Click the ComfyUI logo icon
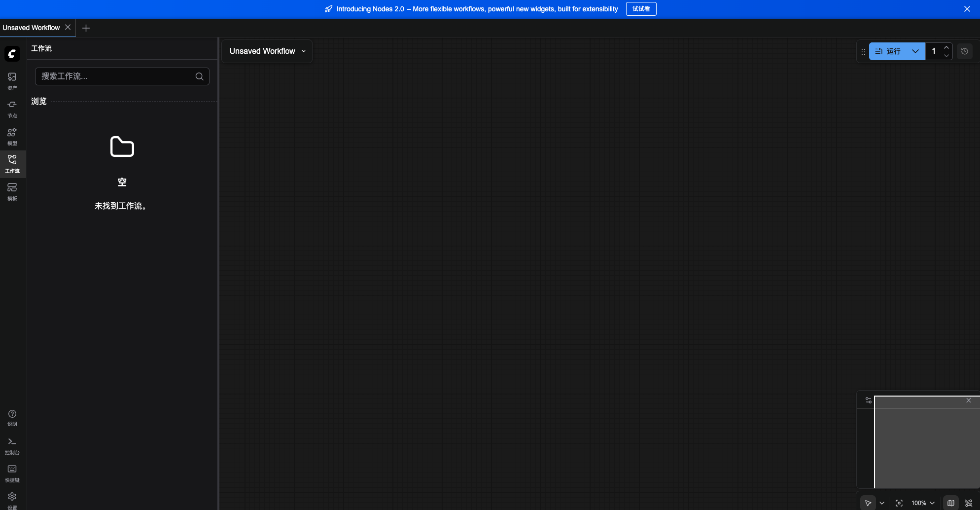Image resolution: width=980 pixels, height=510 pixels. [12, 53]
